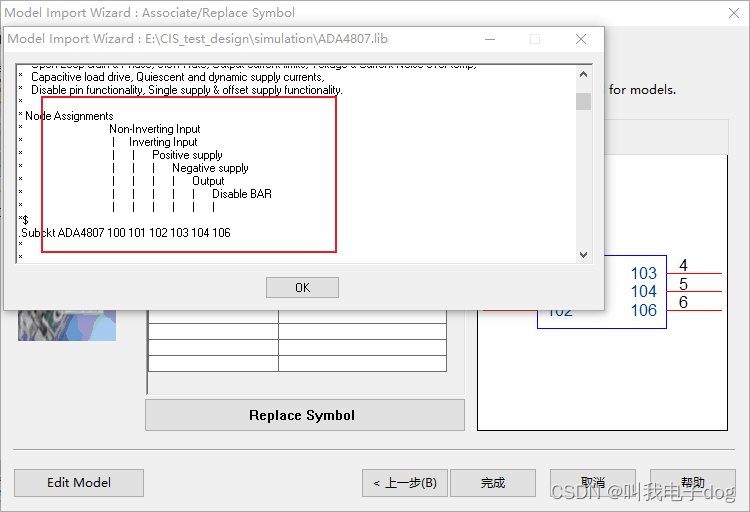Open Edit Model
This screenshot has width=750, height=512.
pos(79,482)
